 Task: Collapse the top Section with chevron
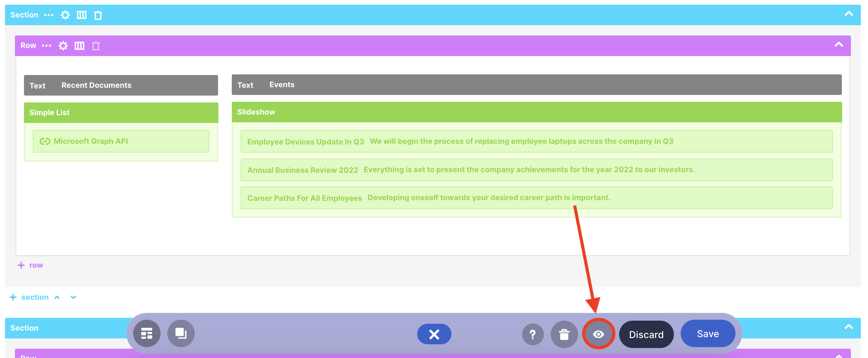pyautogui.click(x=848, y=14)
